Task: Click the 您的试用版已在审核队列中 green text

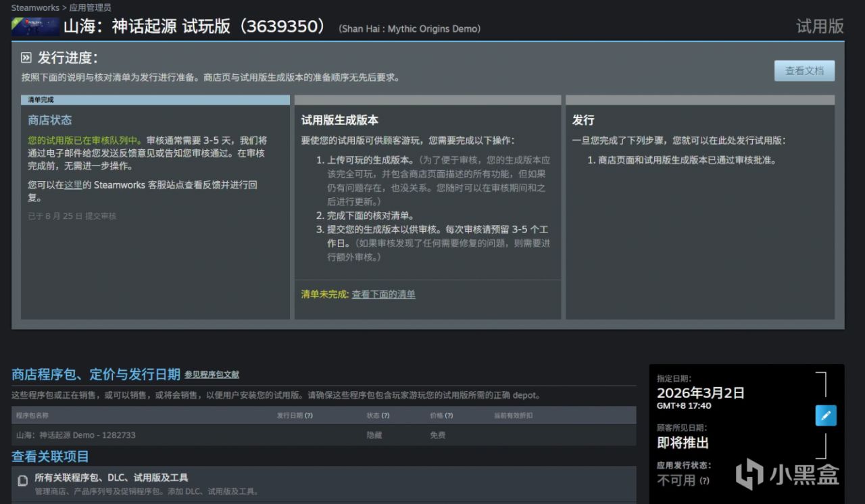Action: tap(85, 141)
